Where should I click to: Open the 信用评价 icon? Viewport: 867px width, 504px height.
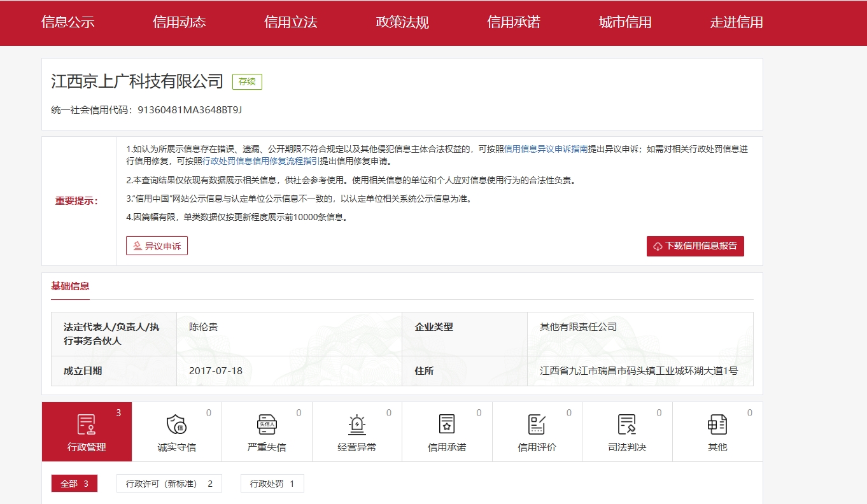pyautogui.click(x=537, y=424)
